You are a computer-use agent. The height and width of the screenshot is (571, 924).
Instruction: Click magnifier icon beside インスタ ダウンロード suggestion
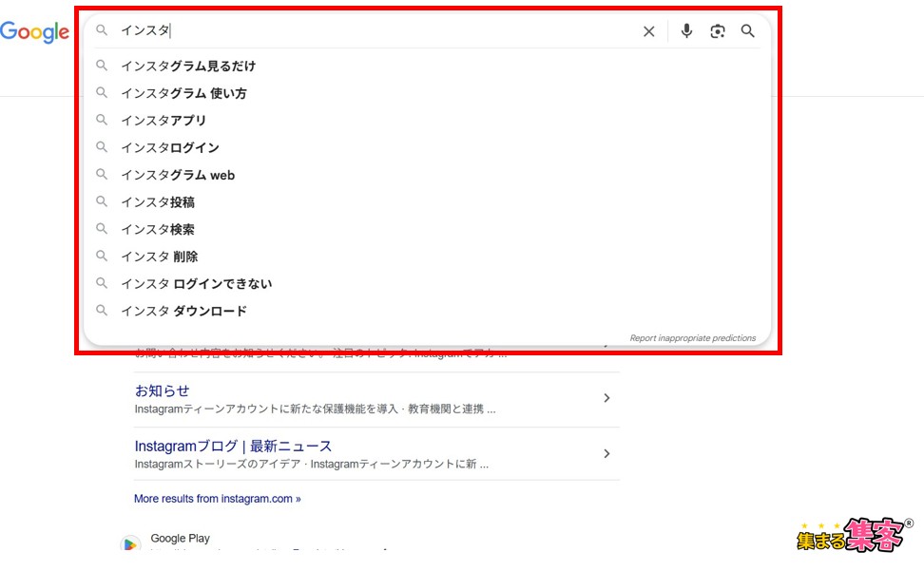102,311
